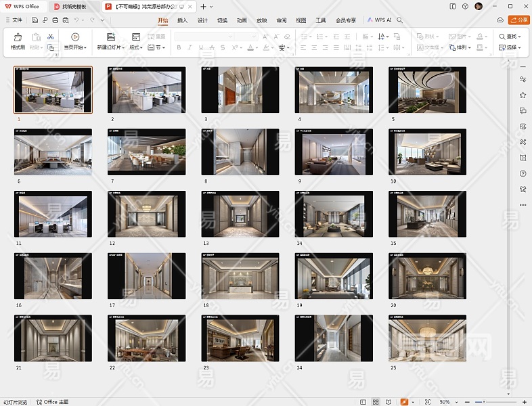
Task: Click the WPS AI button
Action: tap(380, 20)
